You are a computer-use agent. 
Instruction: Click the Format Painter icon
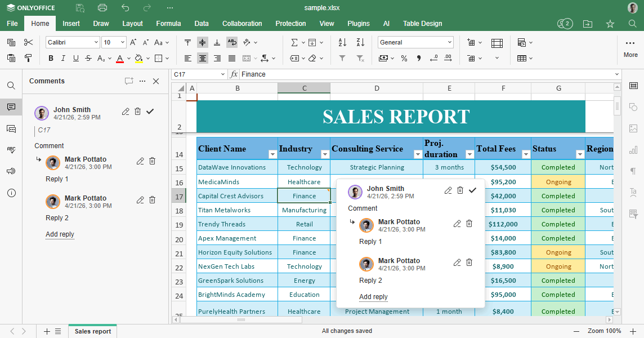pyautogui.click(x=28, y=58)
